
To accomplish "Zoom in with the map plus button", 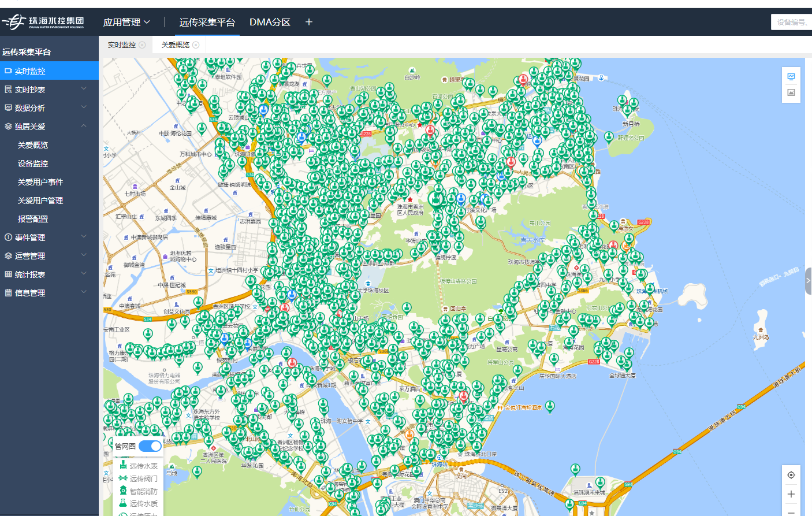I will pyautogui.click(x=791, y=494).
